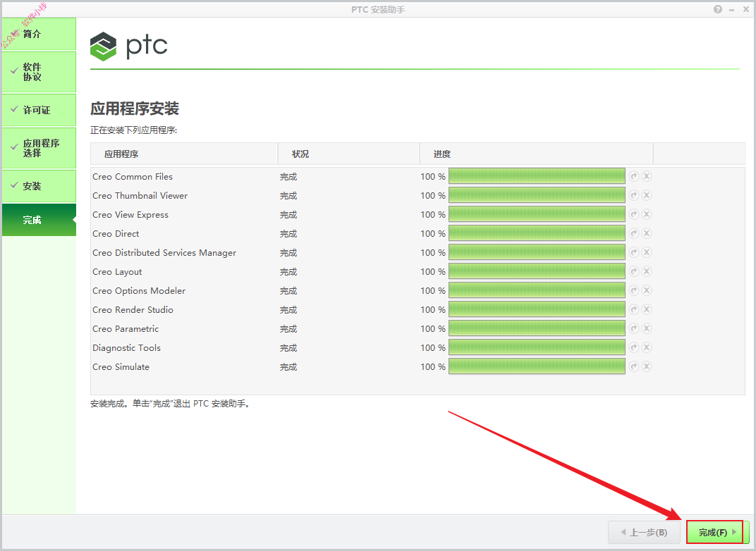
Task: Select the "Creo Parametric" row name
Action: [126, 329]
